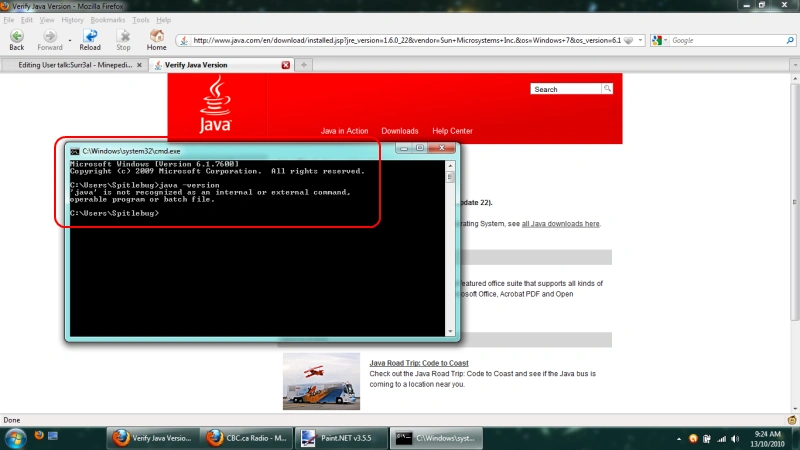Open the Bookmarks menu
The width and height of the screenshot is (800, 450).
(108, 20)
